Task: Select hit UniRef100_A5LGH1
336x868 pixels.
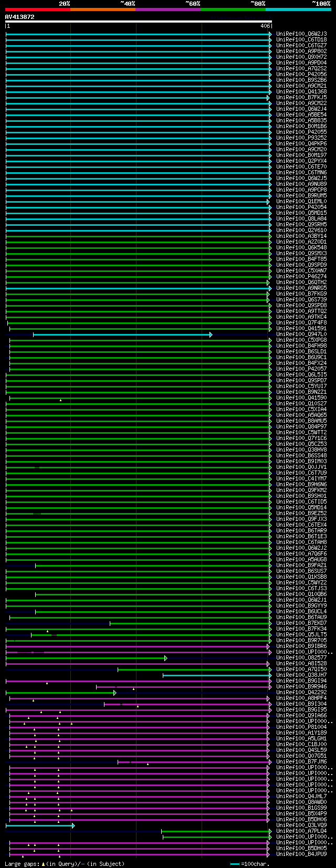Action: [x=301, y=738]
